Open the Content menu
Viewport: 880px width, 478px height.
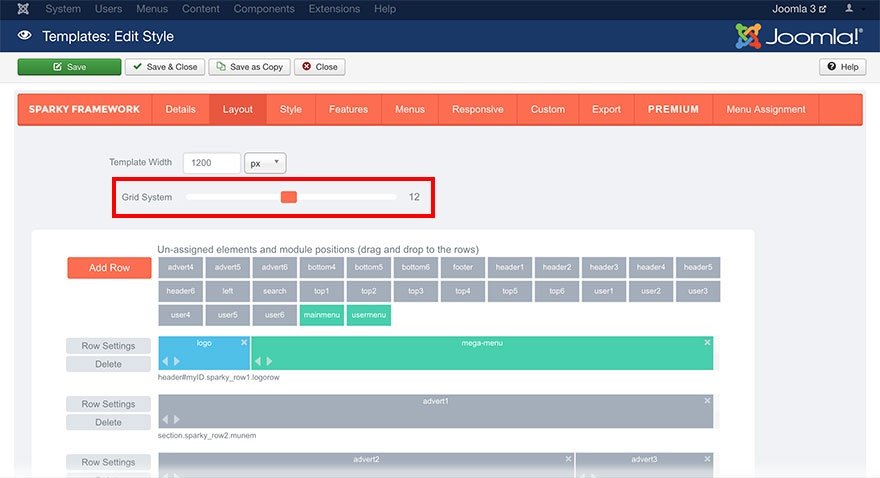point(200,9)
